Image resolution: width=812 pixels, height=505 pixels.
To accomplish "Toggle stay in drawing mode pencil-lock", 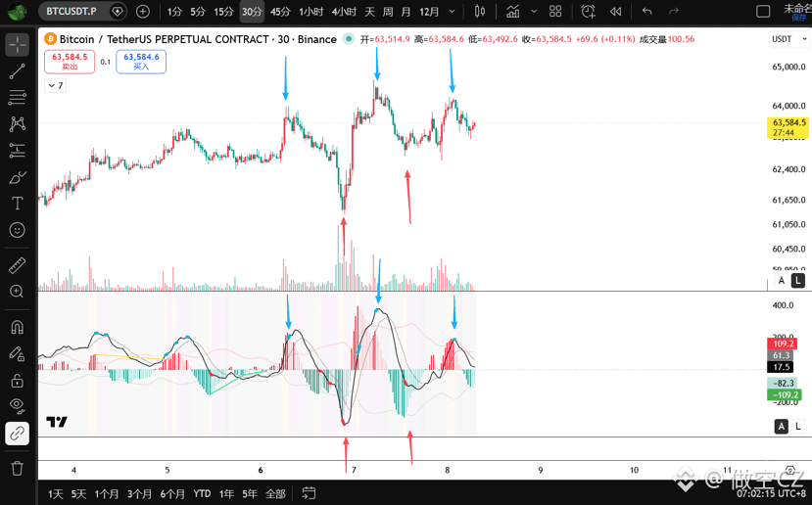I will (17, 354).
